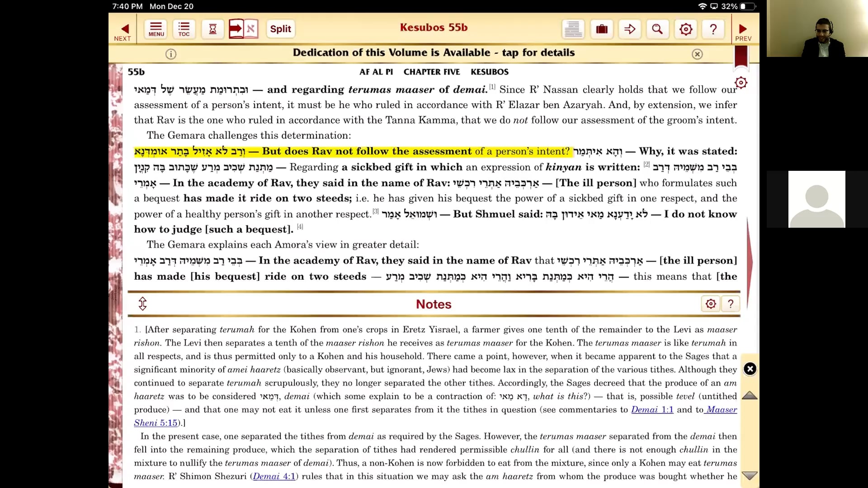Open the Demai 1:1 link

tap(652, 409)
